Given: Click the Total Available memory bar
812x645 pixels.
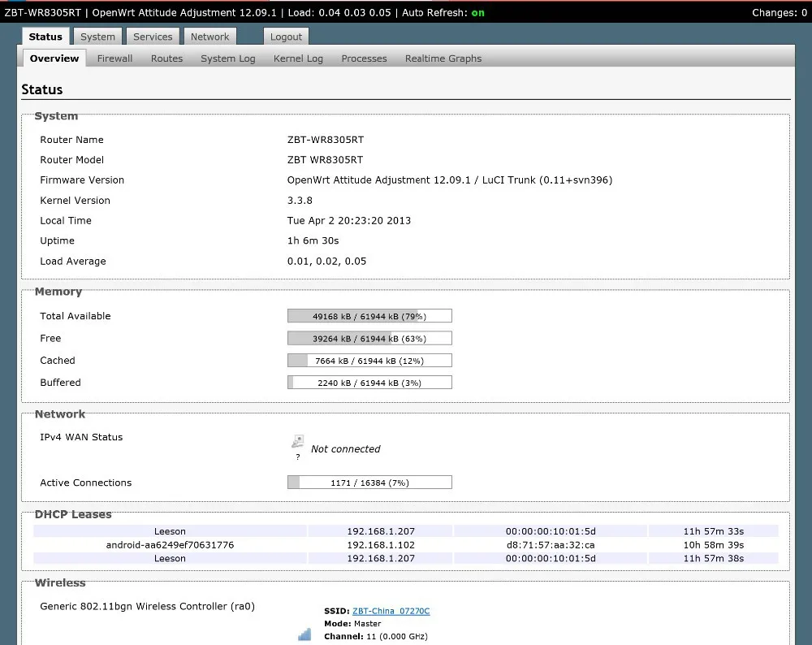Looking at the screenshot, I should (369, 316).
